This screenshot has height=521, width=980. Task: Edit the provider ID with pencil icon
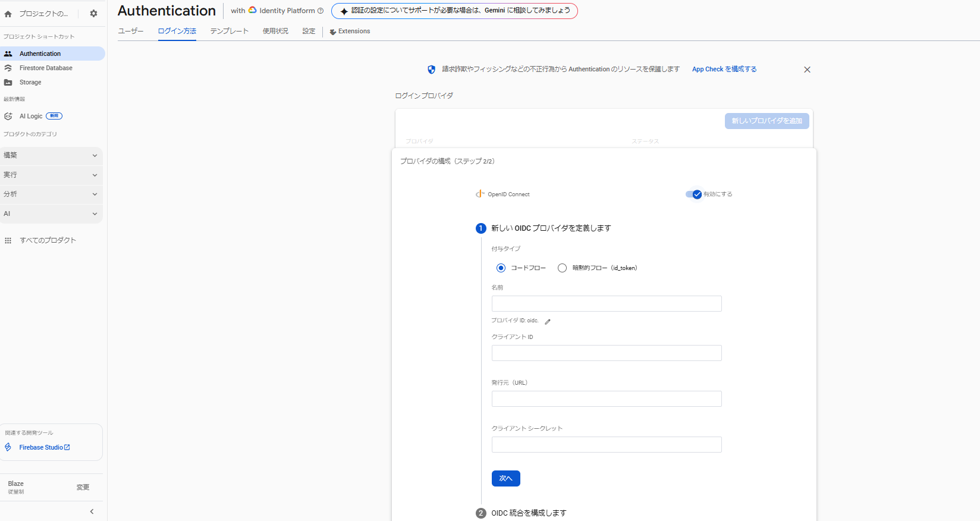(x=548, y=321)
